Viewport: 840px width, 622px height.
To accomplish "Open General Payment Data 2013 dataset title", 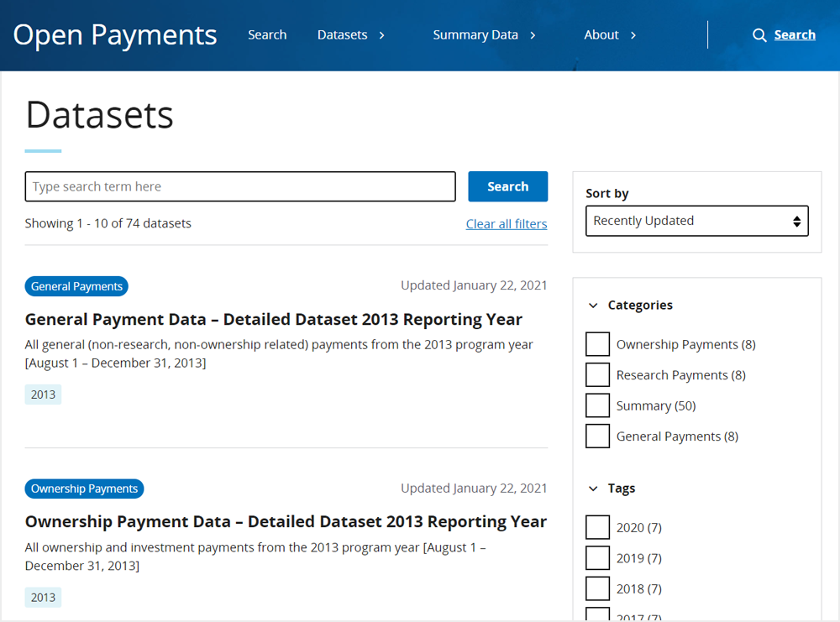I will 274,320.
